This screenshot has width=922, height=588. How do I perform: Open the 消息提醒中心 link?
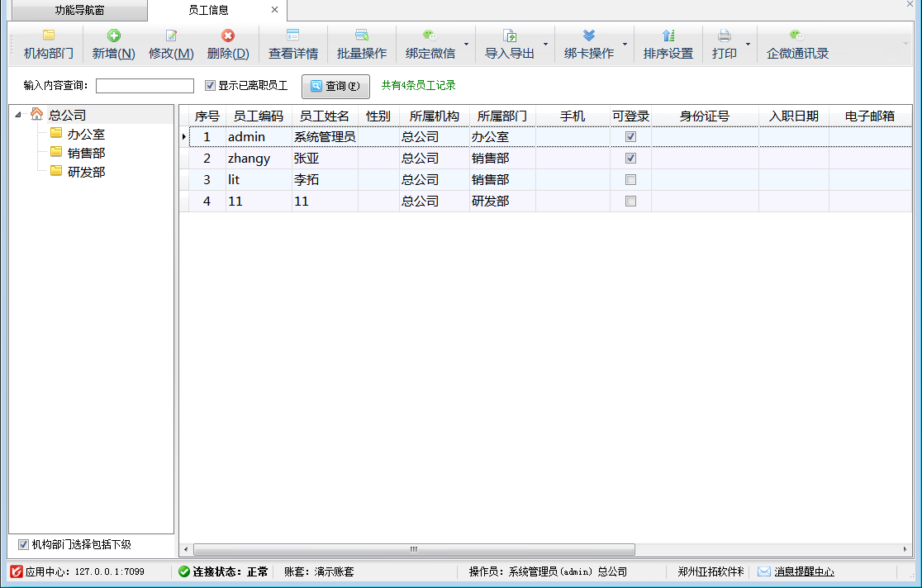(803, 571)
